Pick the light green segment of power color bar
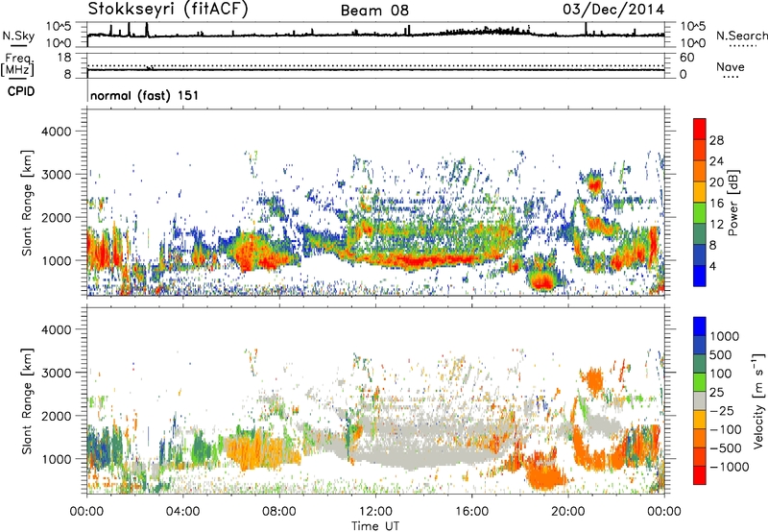Image resolution: width=768 pixels, height=532 pixels. point(700,213)
